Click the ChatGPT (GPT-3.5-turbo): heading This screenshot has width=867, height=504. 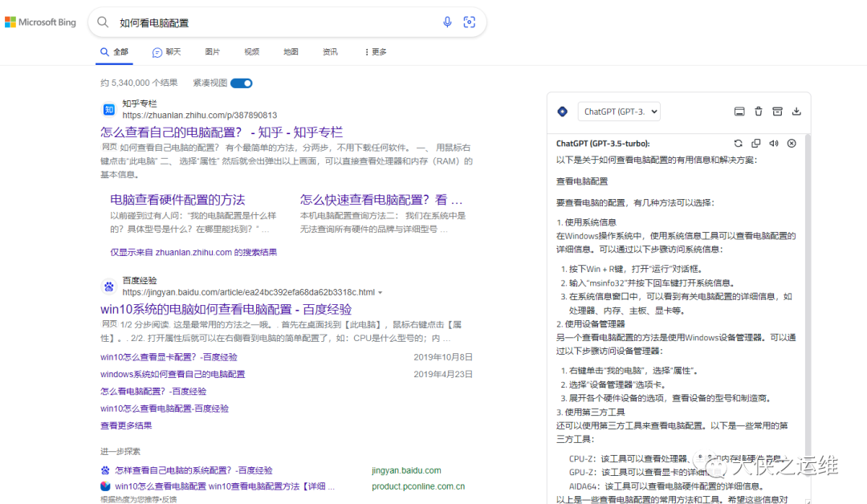(x=603, y=143)
